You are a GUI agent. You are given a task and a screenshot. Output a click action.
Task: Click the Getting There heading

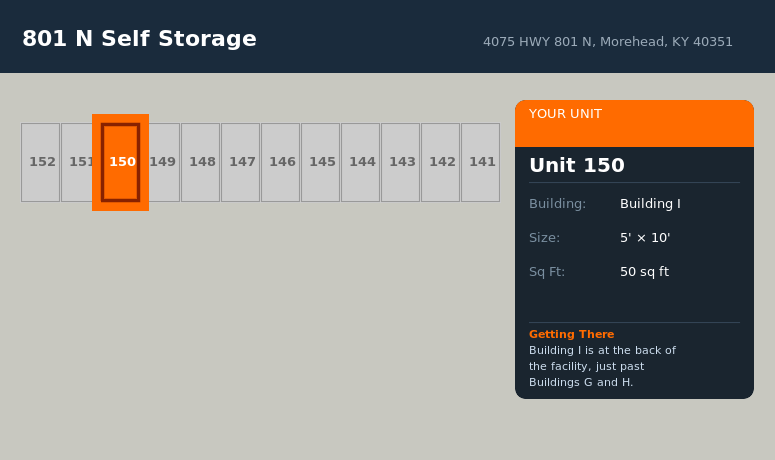click(x=571, y=334)
